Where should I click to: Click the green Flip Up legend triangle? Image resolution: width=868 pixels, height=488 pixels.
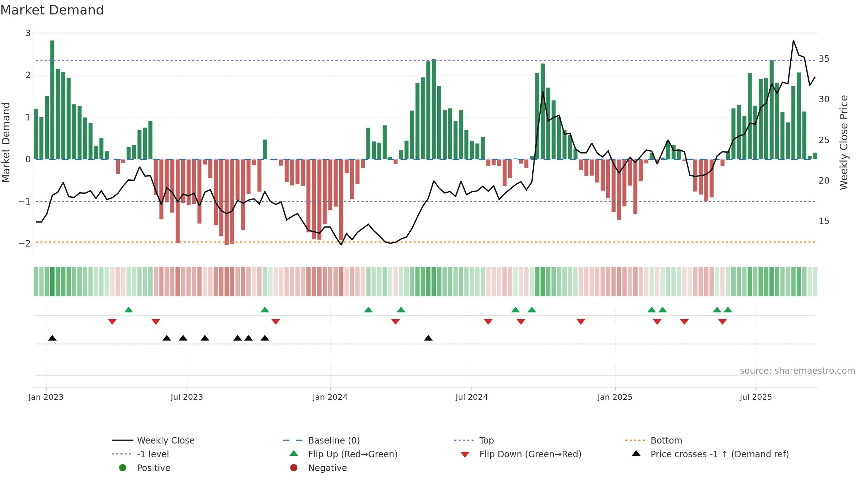point(294,453)
